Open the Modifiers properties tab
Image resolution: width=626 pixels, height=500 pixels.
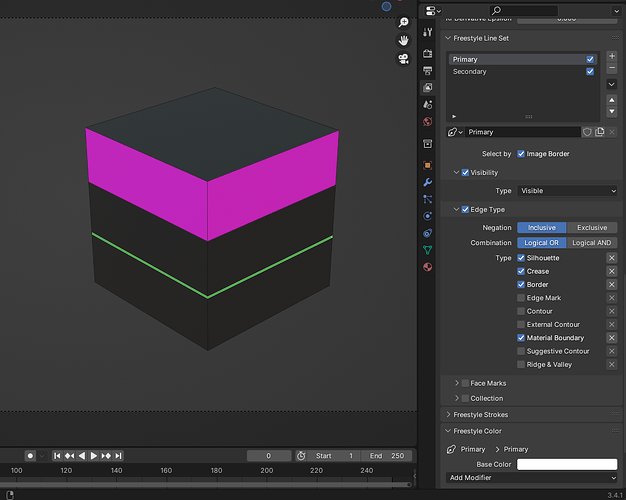click(x=428, y=183)
